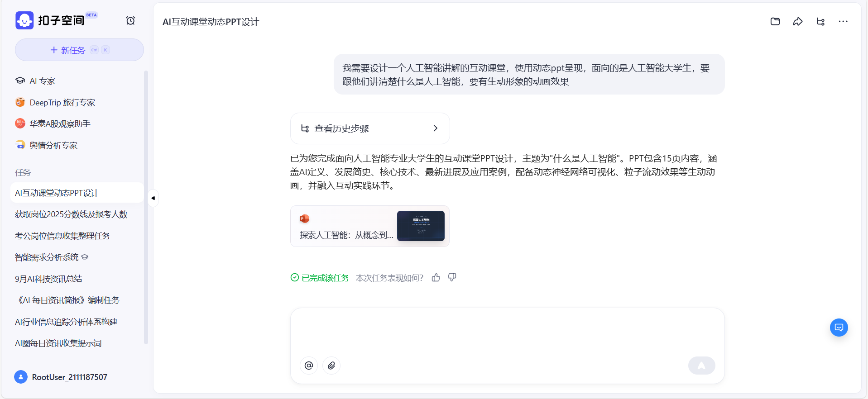Click the paperclip attachment icon
Image resolution: width=868 pixels, height=399 pixels.
pyautogui.click(x=331, y=366)
